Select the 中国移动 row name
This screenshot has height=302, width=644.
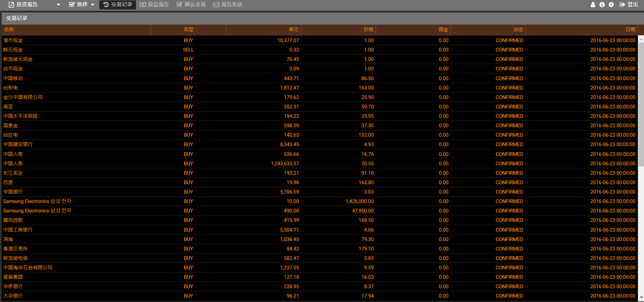click(13, 78)
